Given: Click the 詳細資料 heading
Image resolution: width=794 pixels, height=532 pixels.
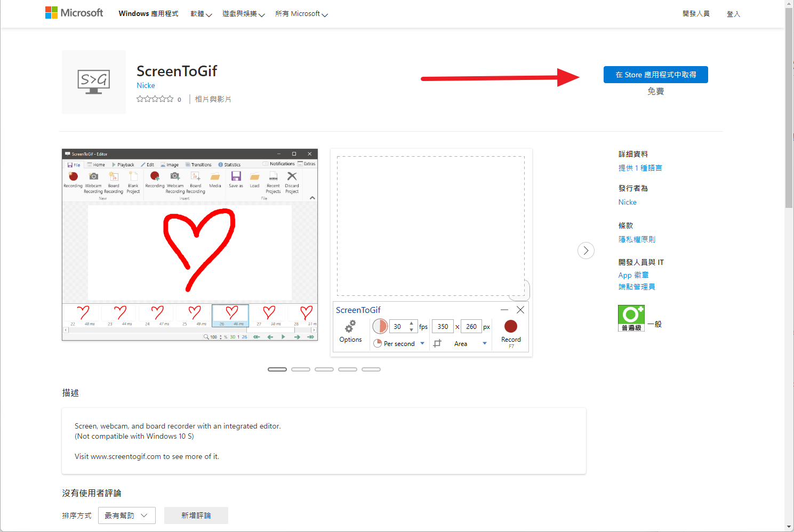Looking at the screenshot, I should pos(633,154).
